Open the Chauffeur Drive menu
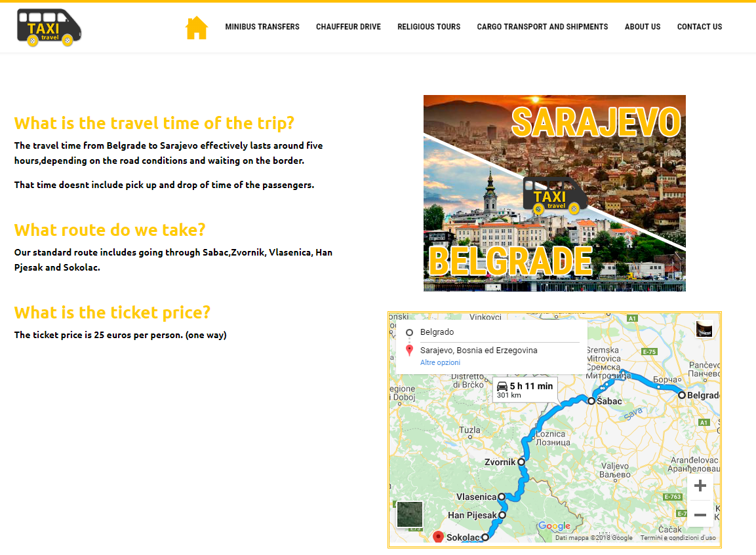Screen dimensions: 756x555 (348, 27)
